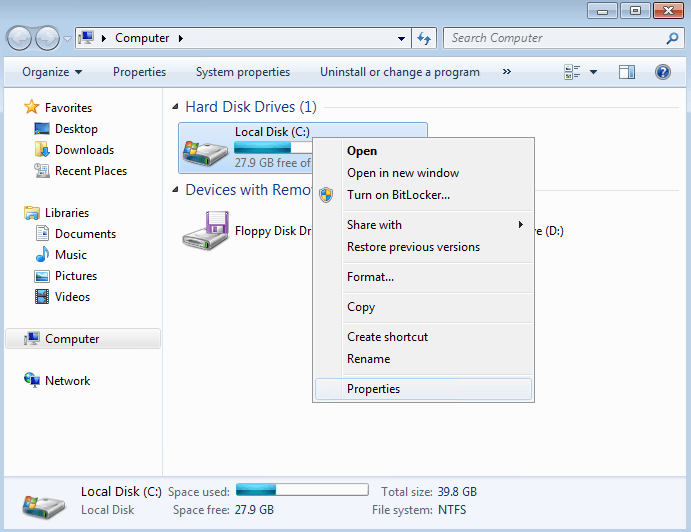The image size is (691, 532).
Task: Select Format... in the context menu
Action: 370,277
